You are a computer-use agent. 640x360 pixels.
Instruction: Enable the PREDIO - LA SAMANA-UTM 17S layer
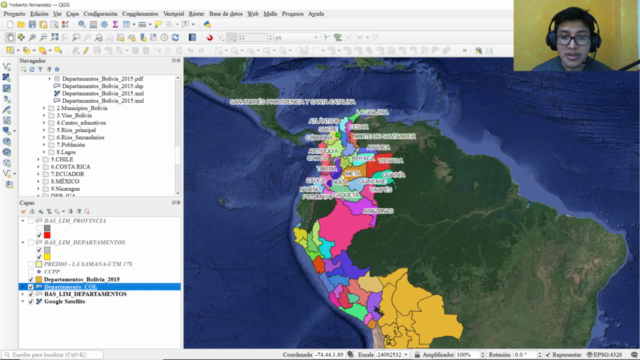point(31,264)
